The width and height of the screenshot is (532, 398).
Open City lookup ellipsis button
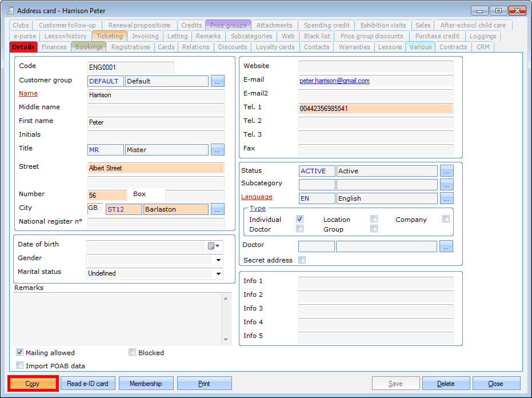click(x=218, y=209)
